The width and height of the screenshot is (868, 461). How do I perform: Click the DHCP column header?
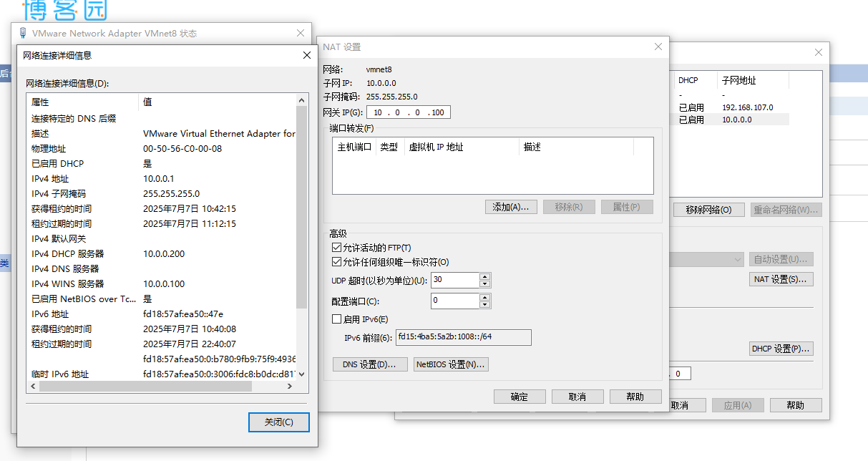click(696, 81)
